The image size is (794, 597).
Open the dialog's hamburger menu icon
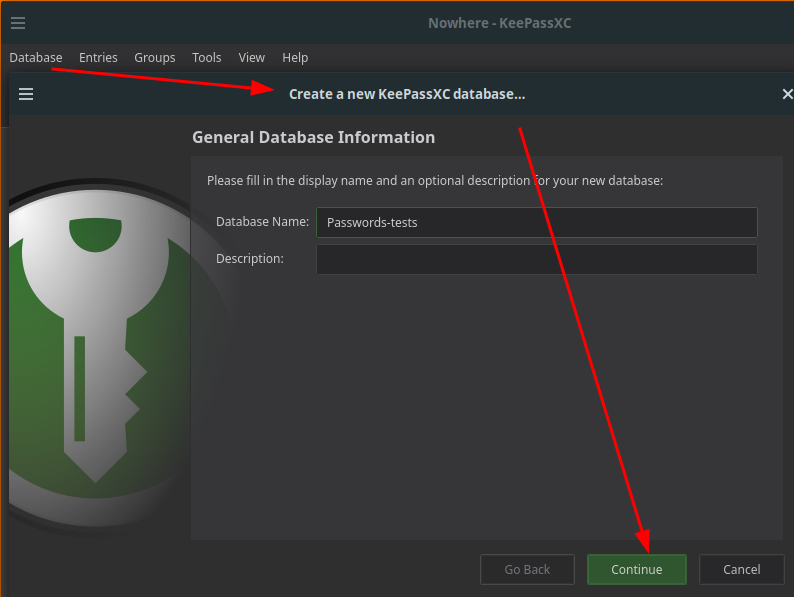26,94
